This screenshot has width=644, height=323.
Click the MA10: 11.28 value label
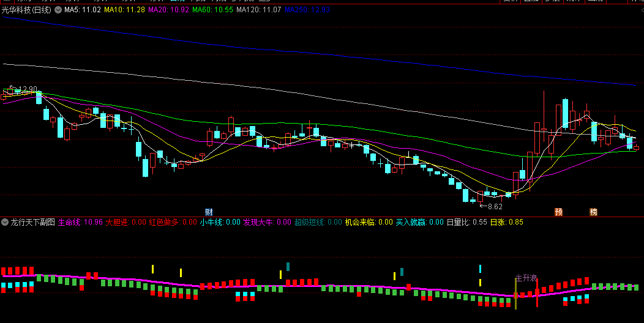(124, 9)
